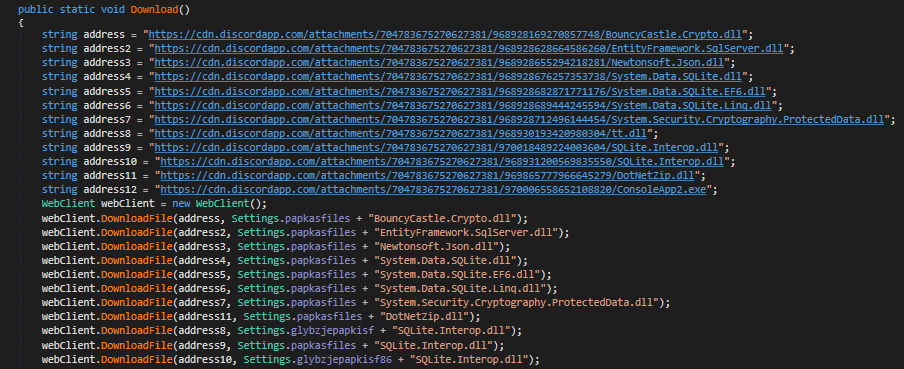Open the address10 SQLite.Interop.dll URL

pos(442,162)
